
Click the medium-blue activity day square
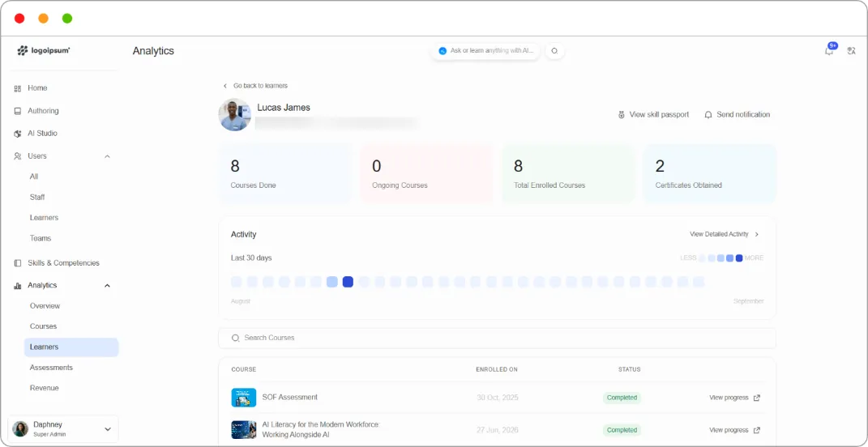tap(331, 282)
